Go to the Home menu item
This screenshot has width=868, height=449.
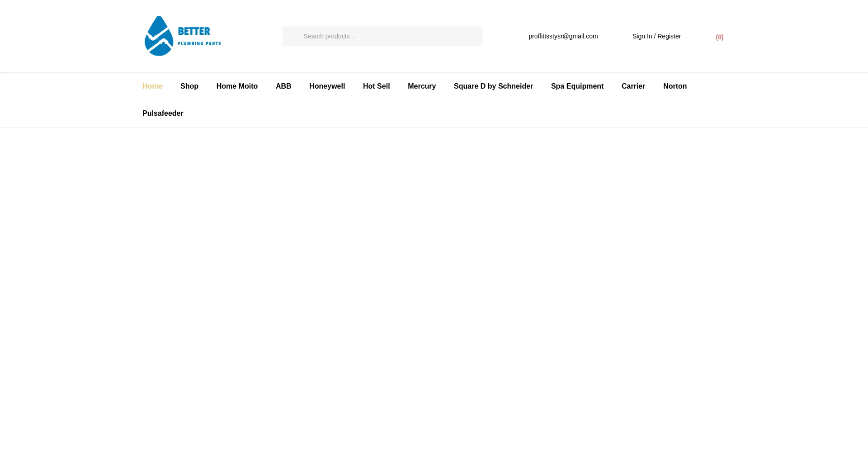click(152, 86)
